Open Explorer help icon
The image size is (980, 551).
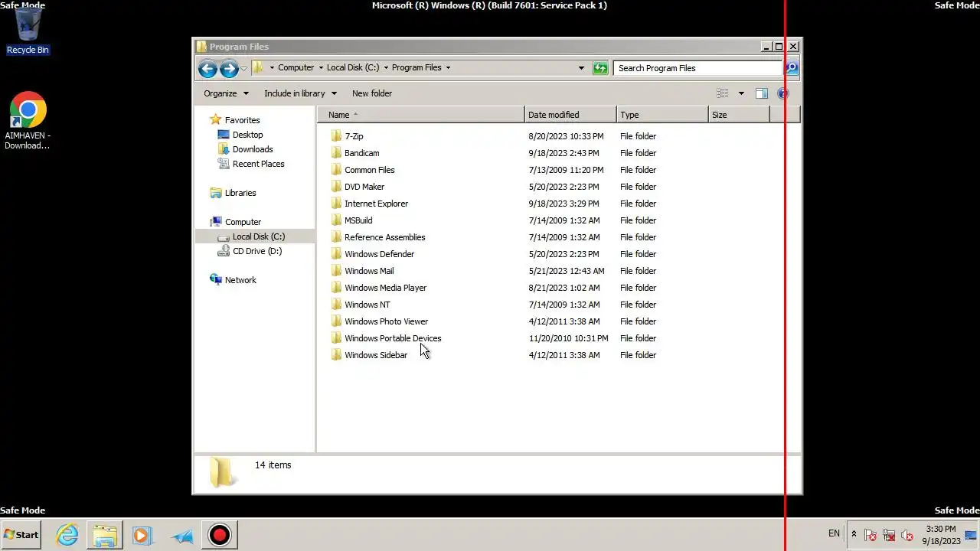pyautogui.click(x=782, y=93)
